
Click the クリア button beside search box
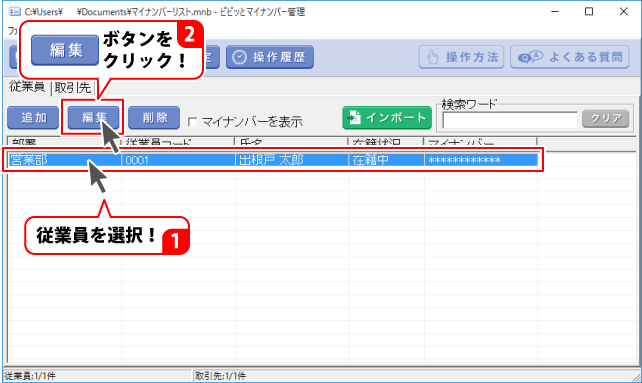[606, 119]
